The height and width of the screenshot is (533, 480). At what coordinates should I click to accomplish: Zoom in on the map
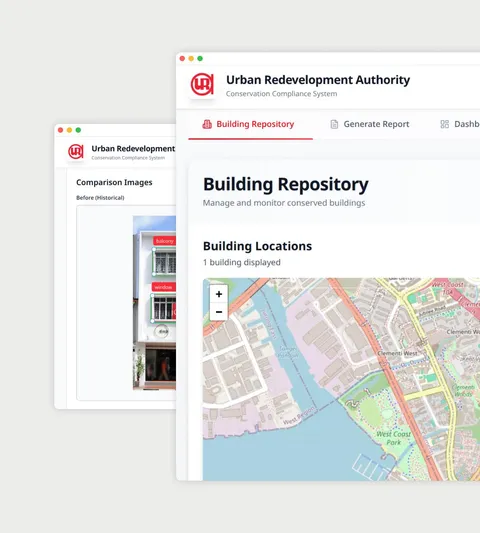point(219,294)
